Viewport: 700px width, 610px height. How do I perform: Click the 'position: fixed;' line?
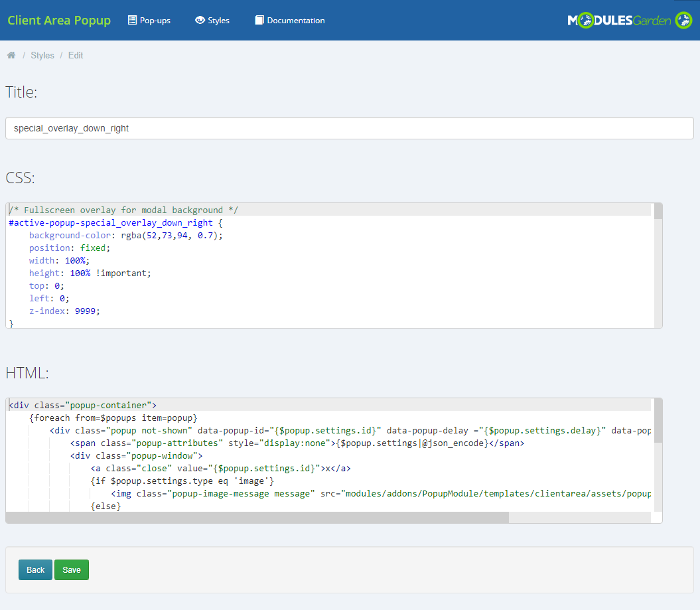pyautogui.click(x=70, y=248)
